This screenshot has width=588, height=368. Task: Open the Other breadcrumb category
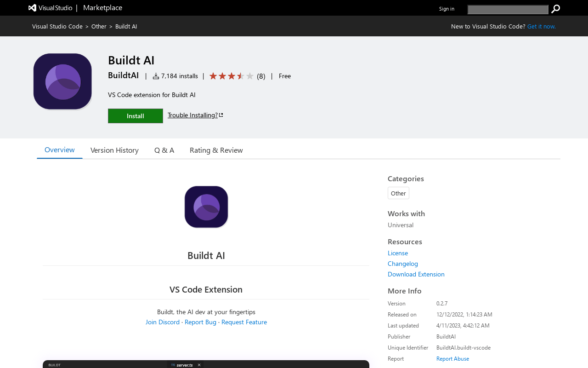point(99,26)
